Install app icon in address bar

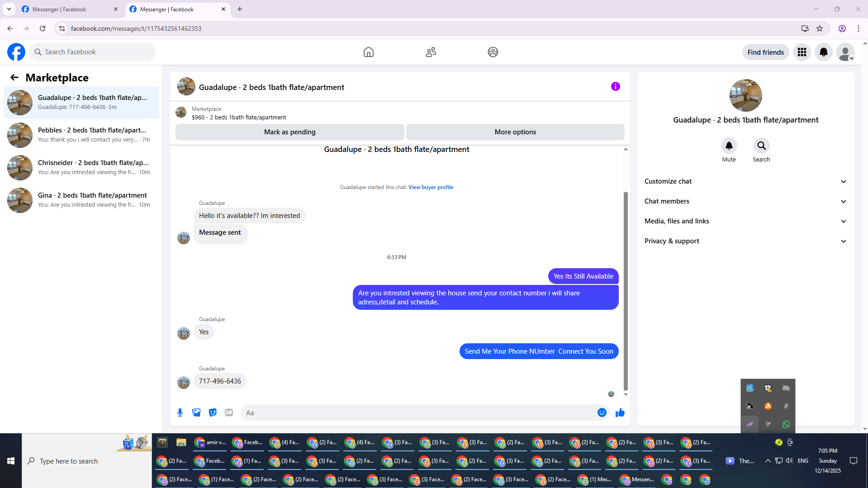point(805,28)
